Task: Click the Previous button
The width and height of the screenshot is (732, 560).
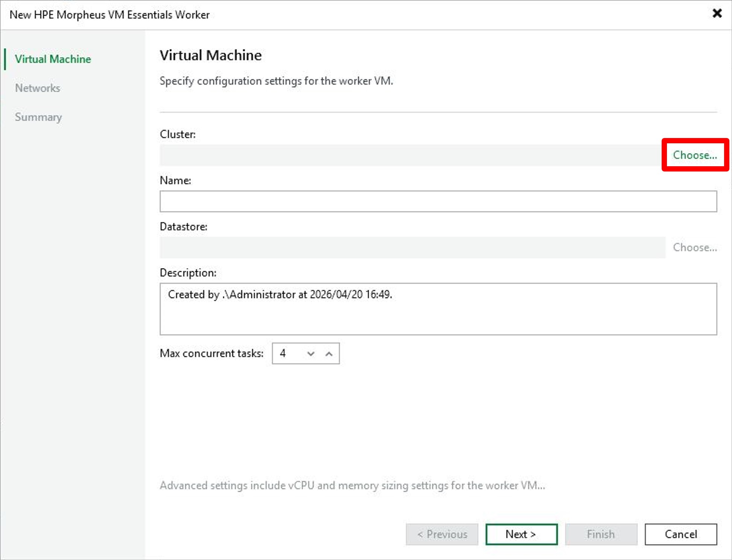Action: [442, 534]
